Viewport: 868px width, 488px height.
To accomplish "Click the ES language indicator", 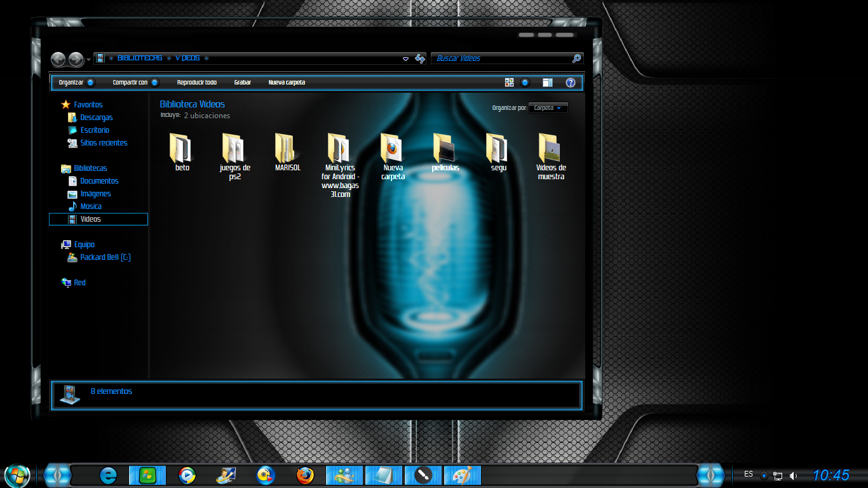I will coord(749,475).
